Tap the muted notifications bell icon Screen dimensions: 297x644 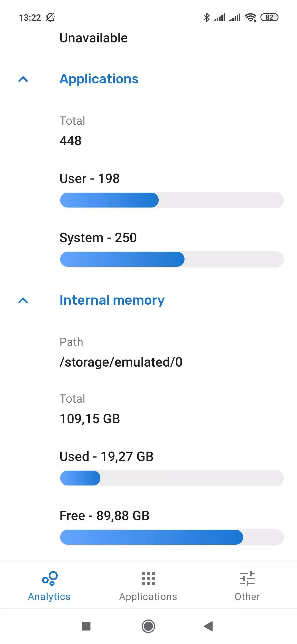[50, 17]
